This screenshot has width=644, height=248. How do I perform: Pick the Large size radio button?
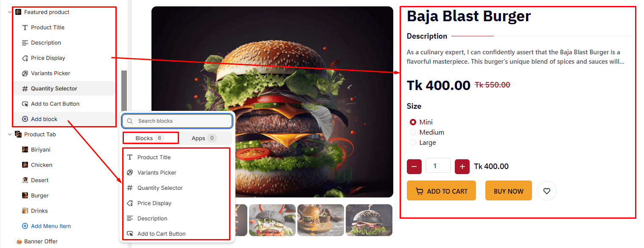point(413,143)
